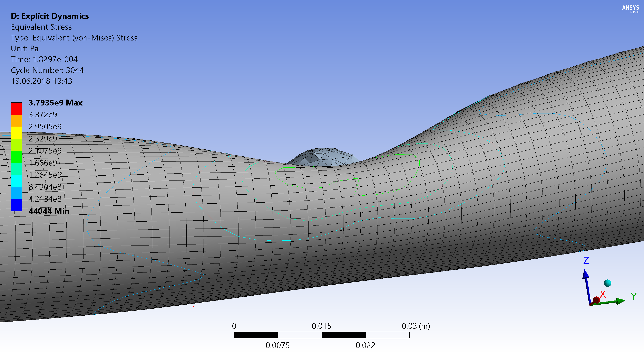Image resolution: width=644 pixels, height=352 pixels.
Task: Click the red legend color band
Action: point(16,109)
